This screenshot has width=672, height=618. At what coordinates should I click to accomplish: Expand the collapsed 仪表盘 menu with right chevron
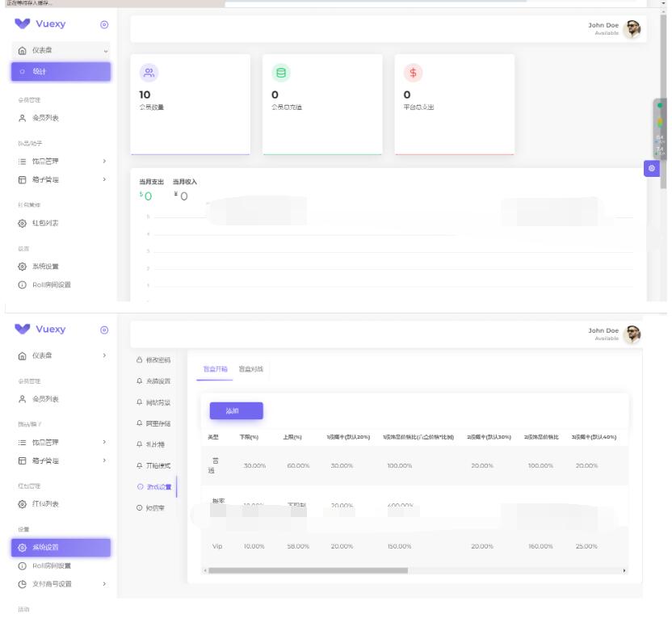pyautogui.click(x=104, y=355)
